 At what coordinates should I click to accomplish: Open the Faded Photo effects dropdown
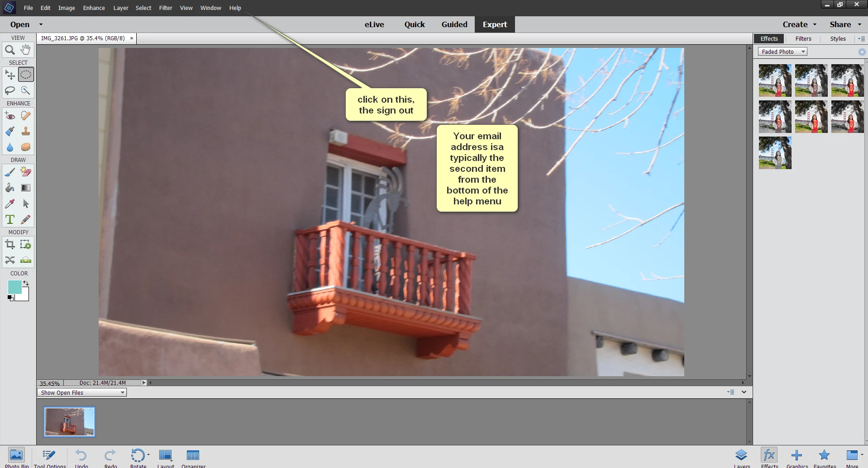point(782,52)
